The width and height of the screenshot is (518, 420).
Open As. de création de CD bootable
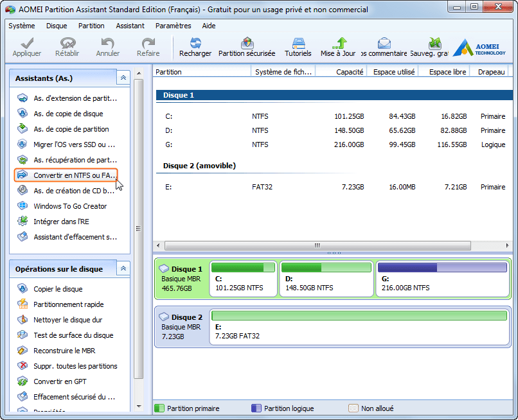point(66,191)
